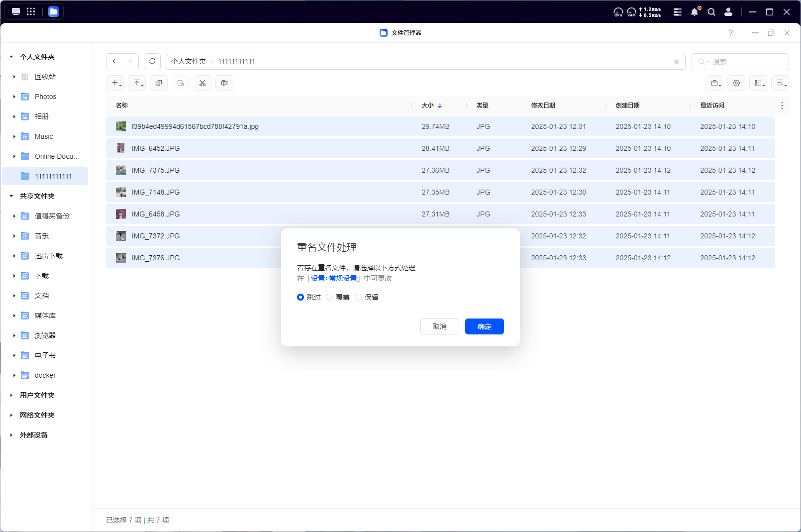
Task: Click the 已选择 7 项 status text
Action: [x=124, y=520]
